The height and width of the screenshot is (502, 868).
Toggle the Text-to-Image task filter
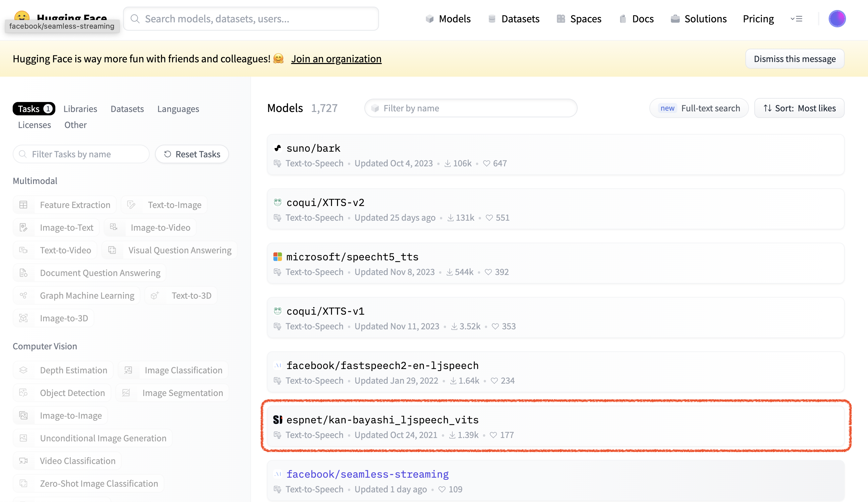tap(164, 205)
